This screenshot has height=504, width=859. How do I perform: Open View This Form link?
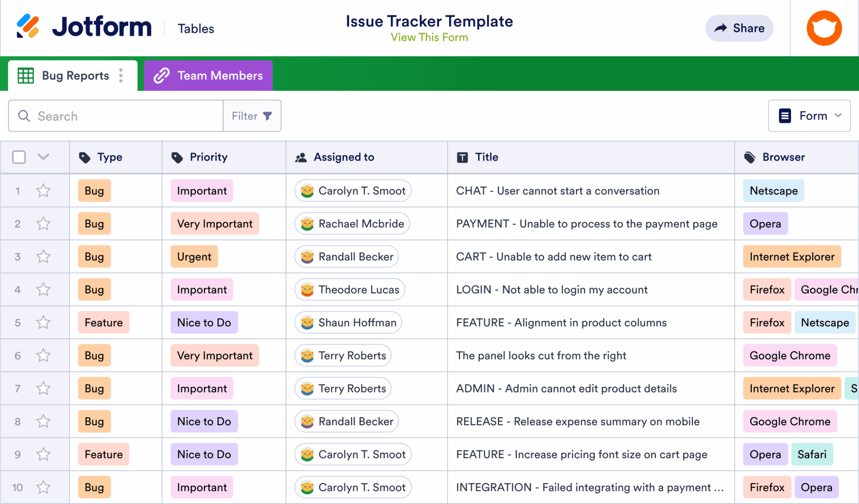[x=429, y=37]
